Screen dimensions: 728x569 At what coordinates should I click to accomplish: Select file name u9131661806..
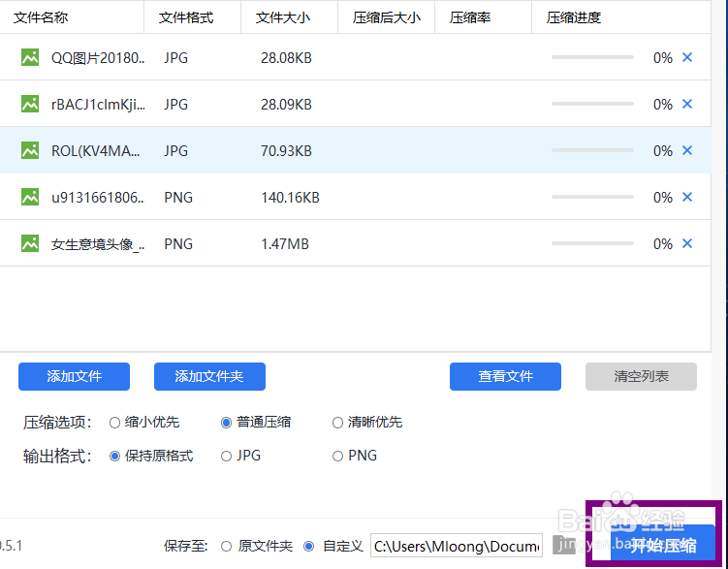(98, 197)
